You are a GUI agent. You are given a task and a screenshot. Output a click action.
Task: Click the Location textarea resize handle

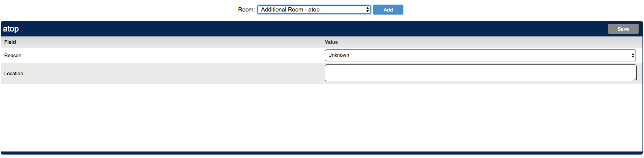634,79
